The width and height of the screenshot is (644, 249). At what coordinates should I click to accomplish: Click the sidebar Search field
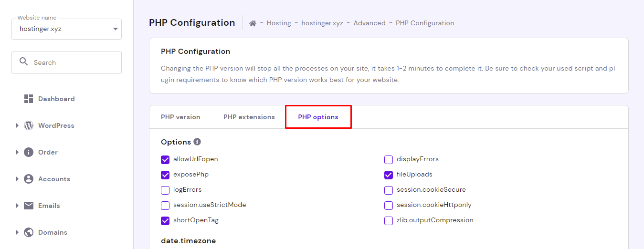pos(72,62)
